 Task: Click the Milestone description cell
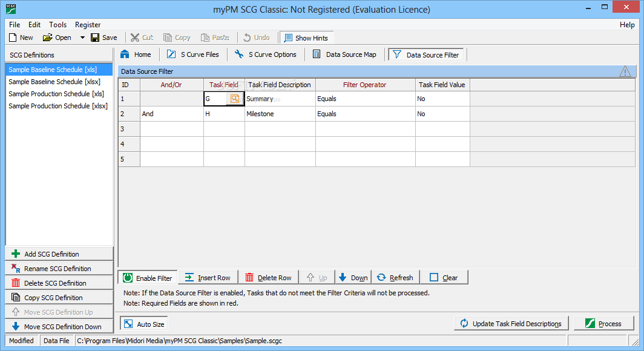[280, 114]
